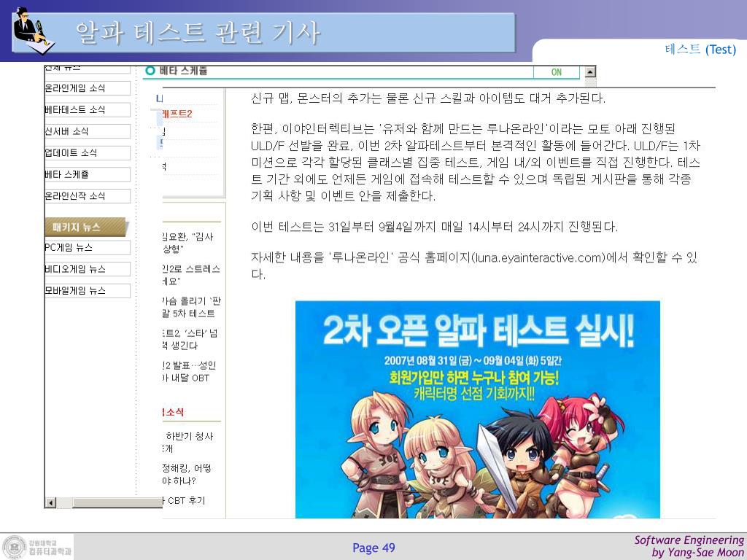Click the writer icon in slide header

tap(34, 31)
